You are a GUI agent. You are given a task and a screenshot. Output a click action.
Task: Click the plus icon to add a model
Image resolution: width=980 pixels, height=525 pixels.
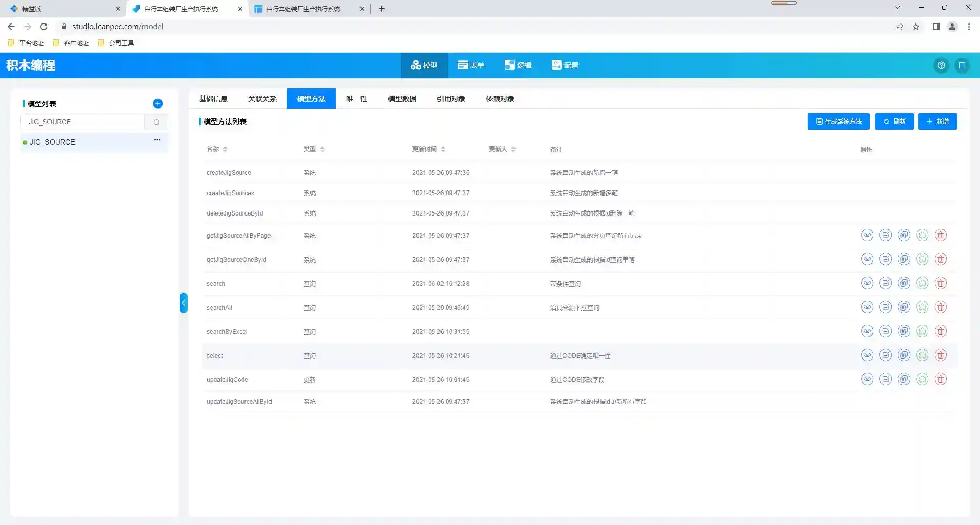pyautogui.click(x=158, y=104)
